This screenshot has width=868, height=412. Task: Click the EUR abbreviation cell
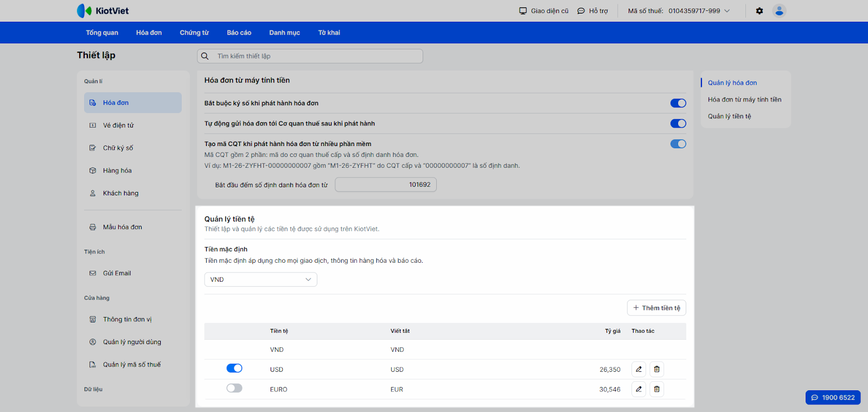pyautogui.click(x=397, y=390)
